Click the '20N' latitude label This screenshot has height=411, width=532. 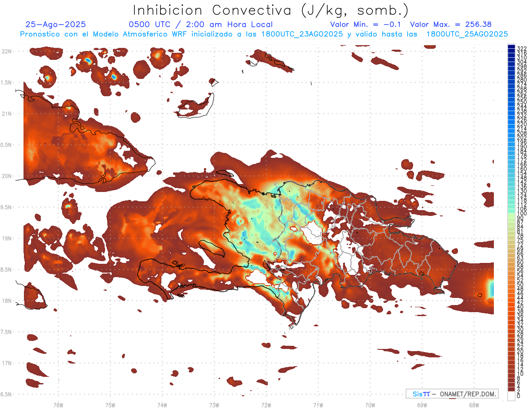click(7, 176)
